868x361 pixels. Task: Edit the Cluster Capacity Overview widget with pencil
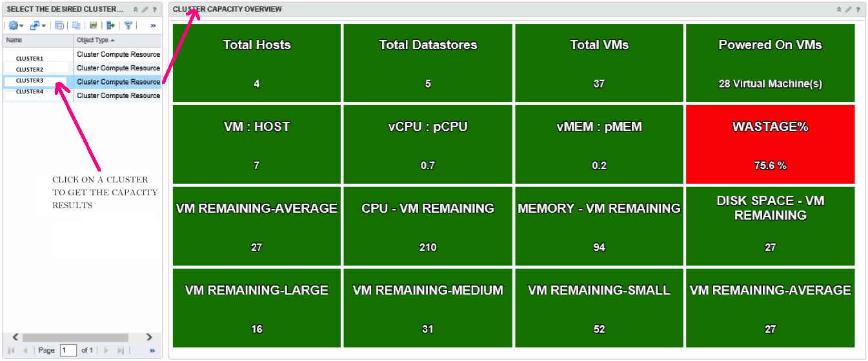[848, 10]
